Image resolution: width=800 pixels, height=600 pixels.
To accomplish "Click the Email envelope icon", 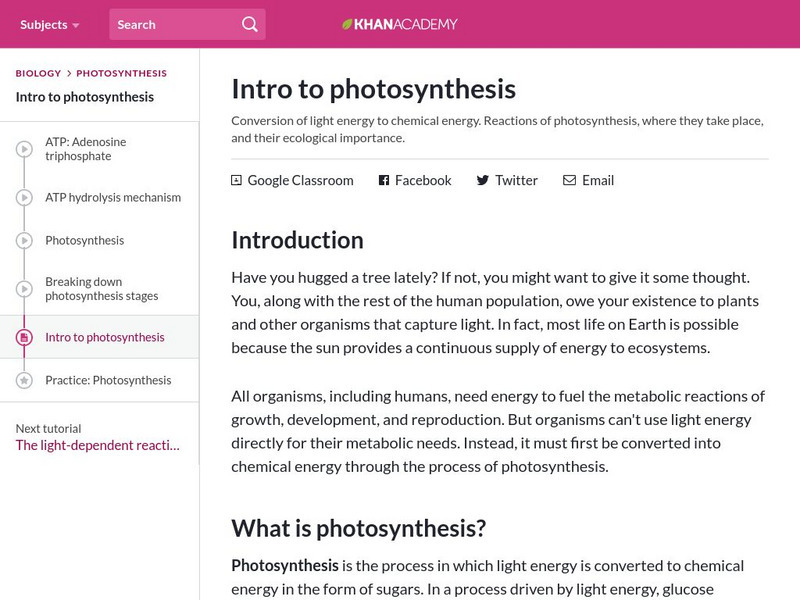I will pyautogui.click(x=569, y=180).
